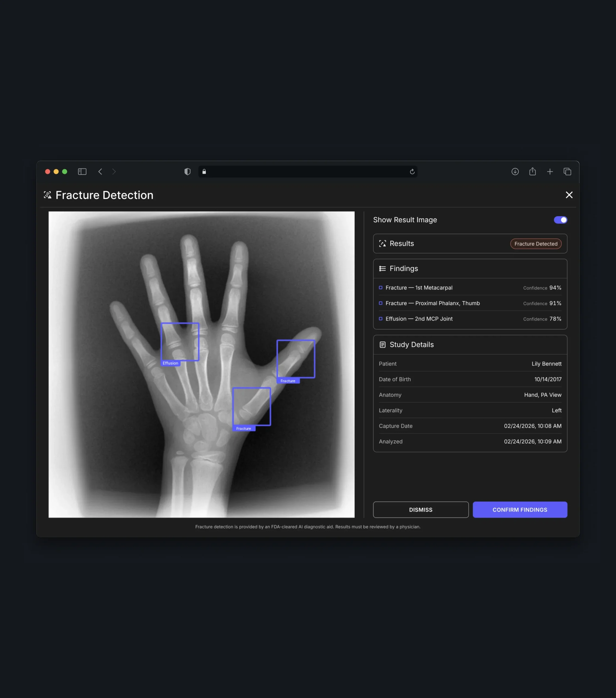The height and width of the screenshot is (698, 616).
Task: Toggle the browser sidebar icon
Action: 82,172
